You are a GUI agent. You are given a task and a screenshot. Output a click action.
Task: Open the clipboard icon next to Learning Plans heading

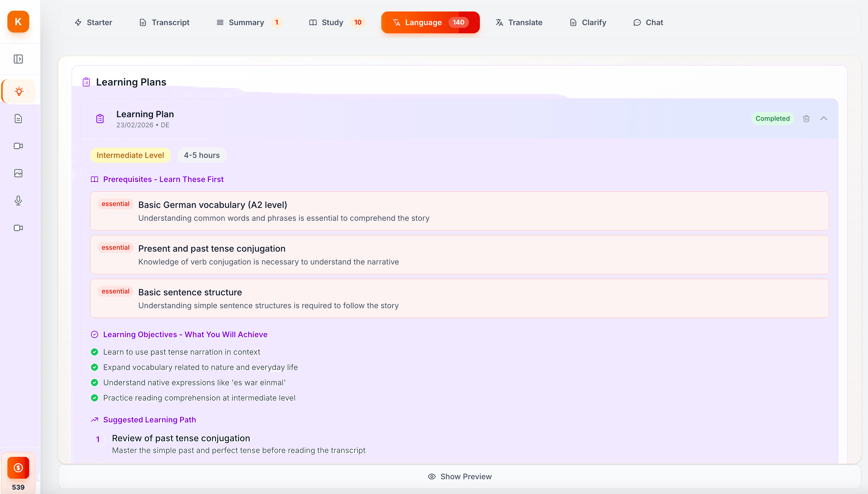pos(86,81)
